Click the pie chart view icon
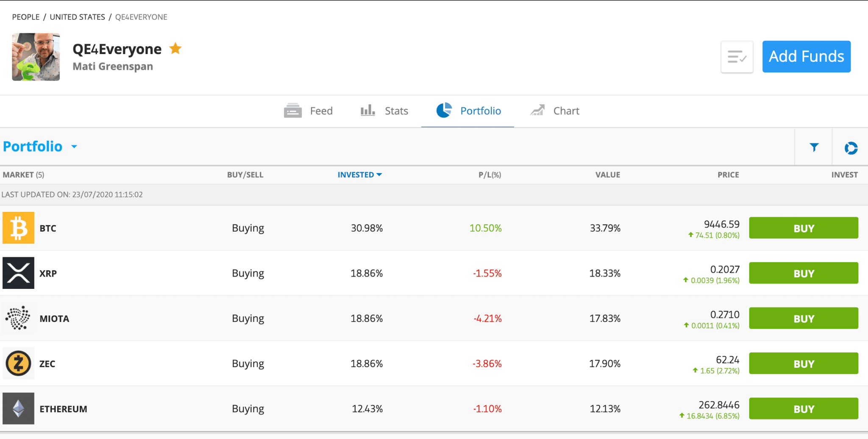 (851, 148)
